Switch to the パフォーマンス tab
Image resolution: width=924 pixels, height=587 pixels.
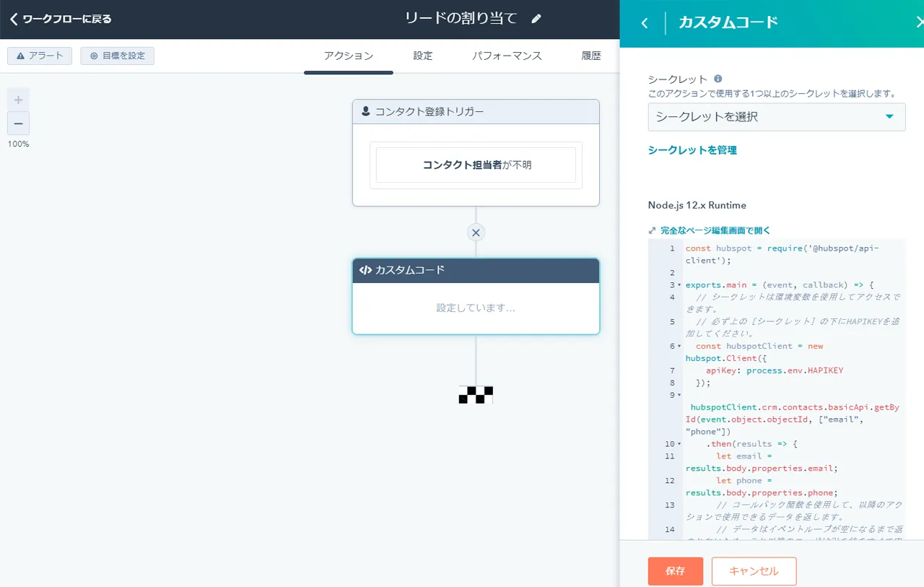coord(507,56)
